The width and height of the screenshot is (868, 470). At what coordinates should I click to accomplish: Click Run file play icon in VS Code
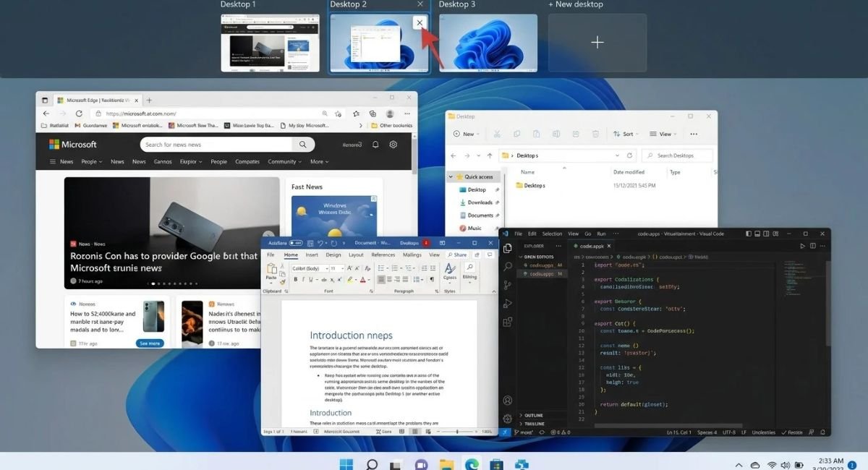[802, 246]
